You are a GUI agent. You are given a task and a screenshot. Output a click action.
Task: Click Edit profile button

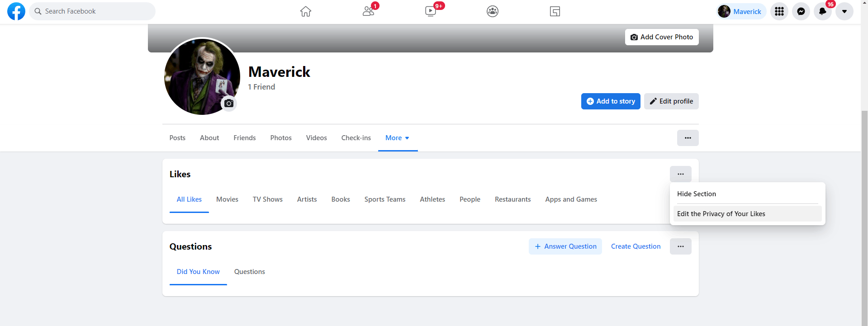671,101
